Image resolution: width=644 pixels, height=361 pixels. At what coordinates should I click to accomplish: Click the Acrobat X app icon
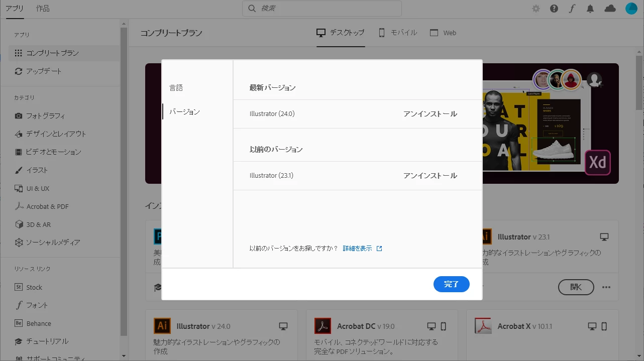point(483,326)
